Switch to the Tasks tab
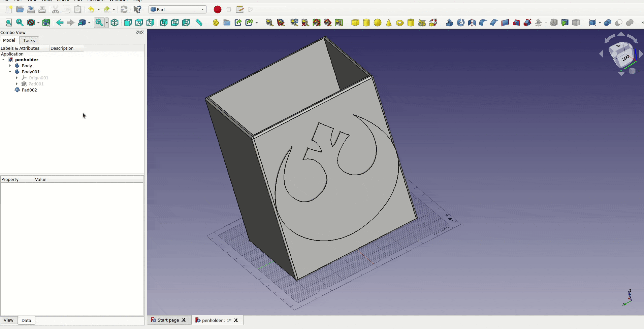644x329 pixels. (29, 40)
